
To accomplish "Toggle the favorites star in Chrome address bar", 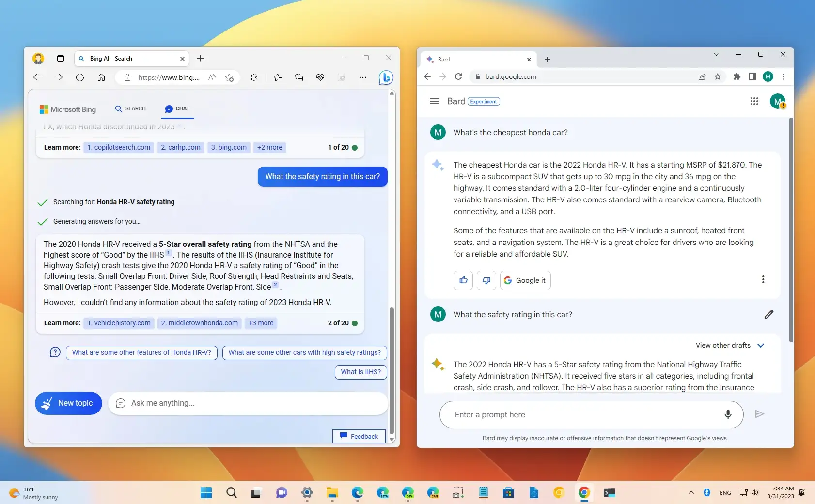I will pos(718,76).
